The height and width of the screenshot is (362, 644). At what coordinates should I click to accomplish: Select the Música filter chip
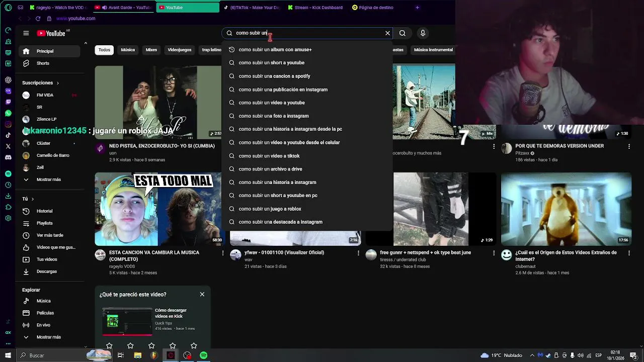coord(128,50)
